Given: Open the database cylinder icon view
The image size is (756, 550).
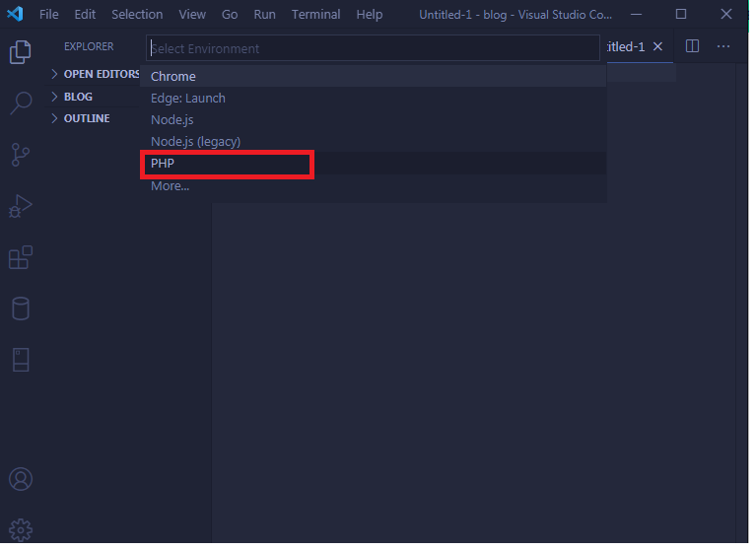Looking at the screenshot, I should pyautogui.click(x=21, y=309).
